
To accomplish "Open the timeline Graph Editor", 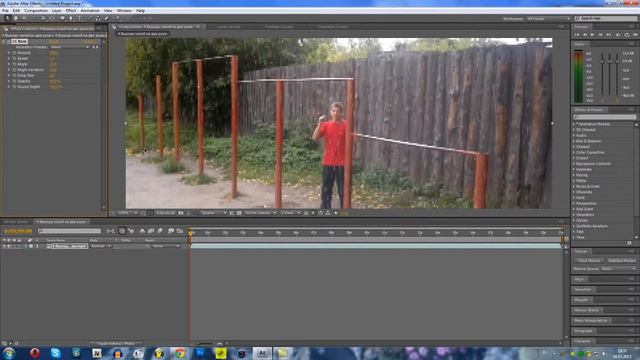I will (180, 231).
